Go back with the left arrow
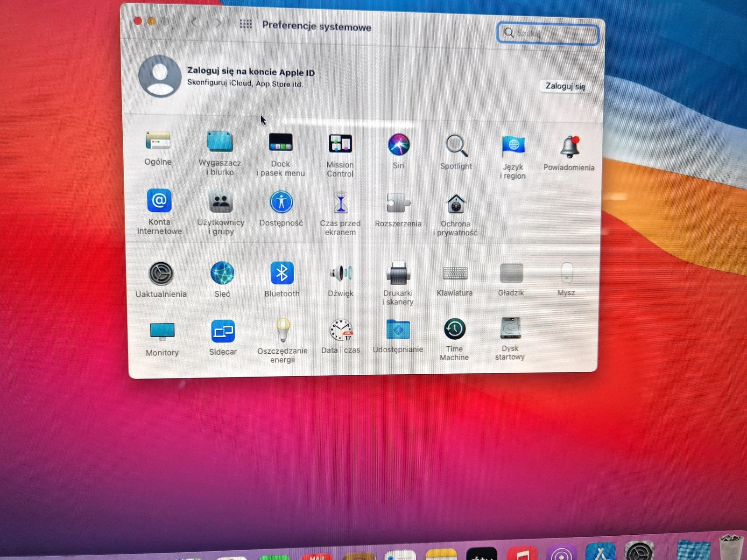 [194, 22]
